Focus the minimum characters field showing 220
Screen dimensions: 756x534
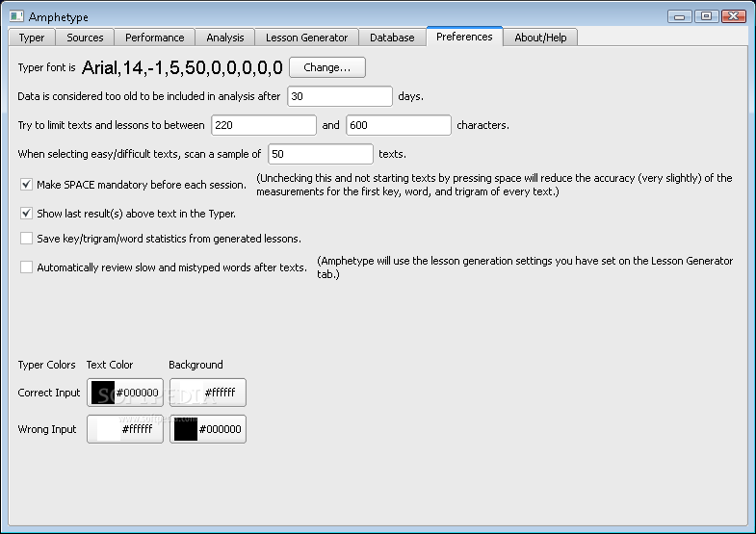point(264,125)
